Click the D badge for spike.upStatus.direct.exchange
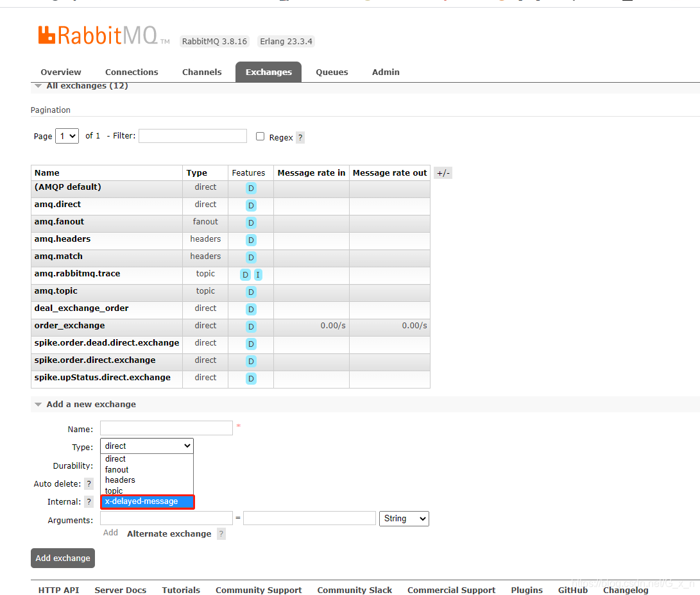The image size is (700, 595). point(251,379)
